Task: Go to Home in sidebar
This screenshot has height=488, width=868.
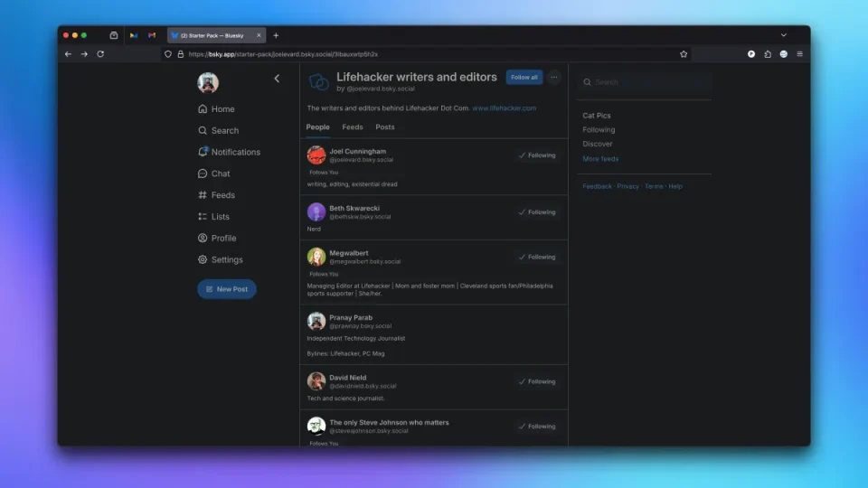Action: click(216, 109)
